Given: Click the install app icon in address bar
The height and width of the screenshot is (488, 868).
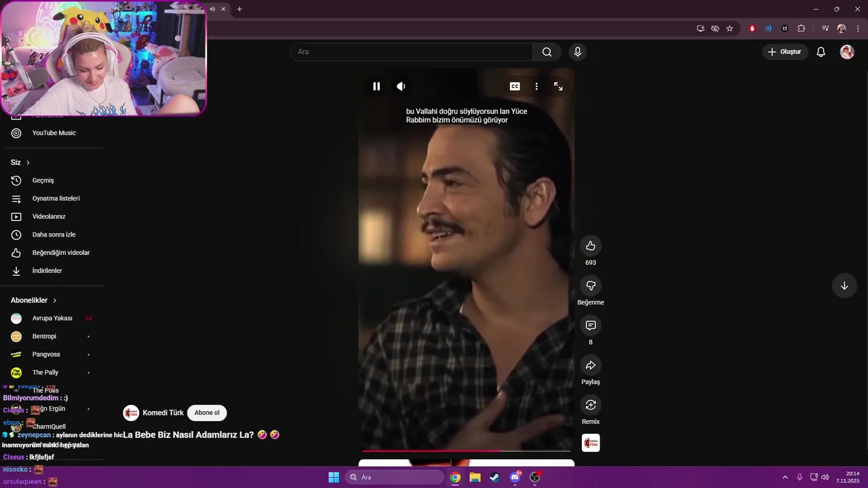Looking at the screenshot, I should click(x=701, y=28).
